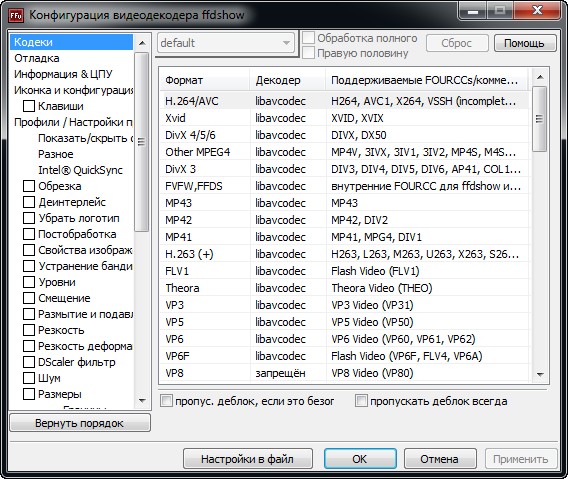
Task: Open decoder cell for FLV1 row
Action: (280, 271)
